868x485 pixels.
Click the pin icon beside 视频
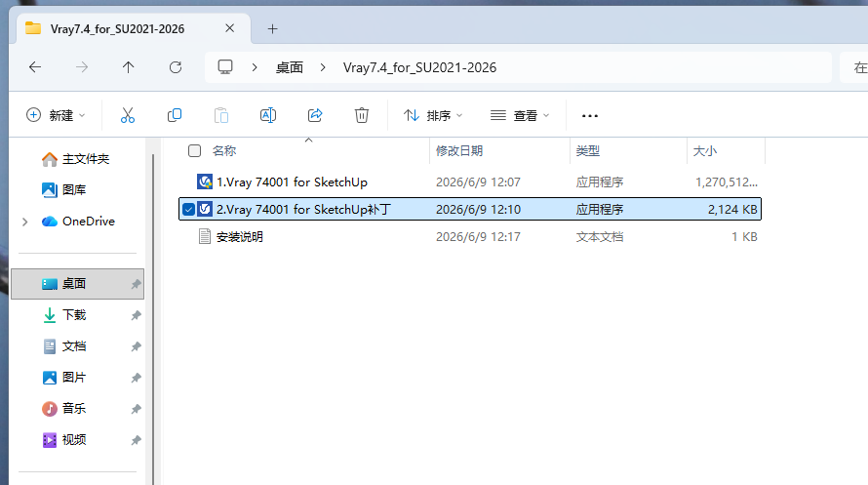(136, 440)
